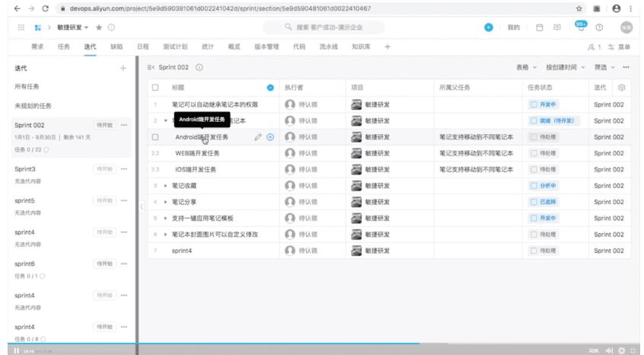Go back in browser history

[x=18, y=8]
